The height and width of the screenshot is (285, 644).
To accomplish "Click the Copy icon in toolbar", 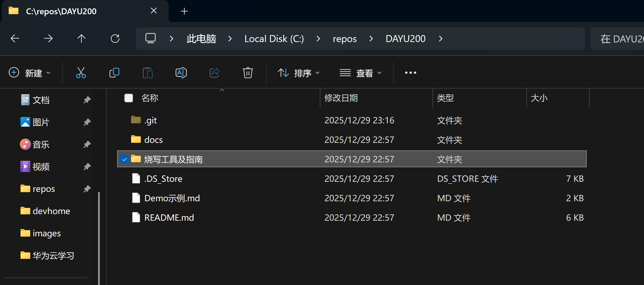I will click(114, 73).
